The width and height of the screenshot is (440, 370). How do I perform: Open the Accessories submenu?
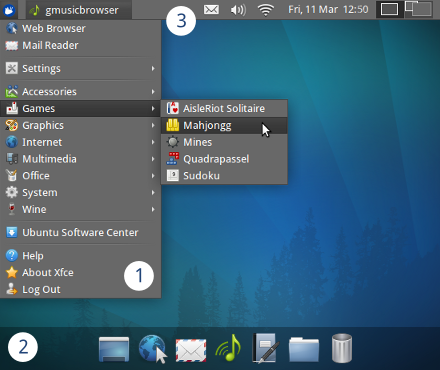pos(81,91)
